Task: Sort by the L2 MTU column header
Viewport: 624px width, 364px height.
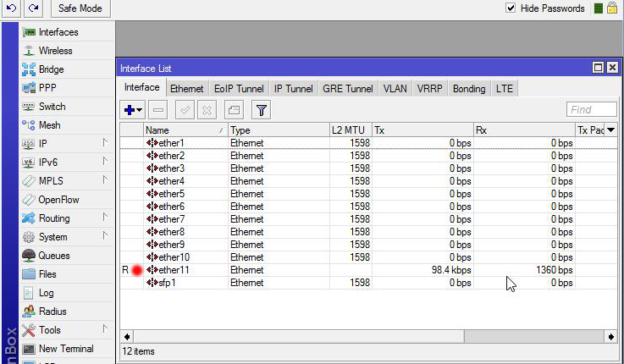Action: pyautogui.click(x=351, y=130)
